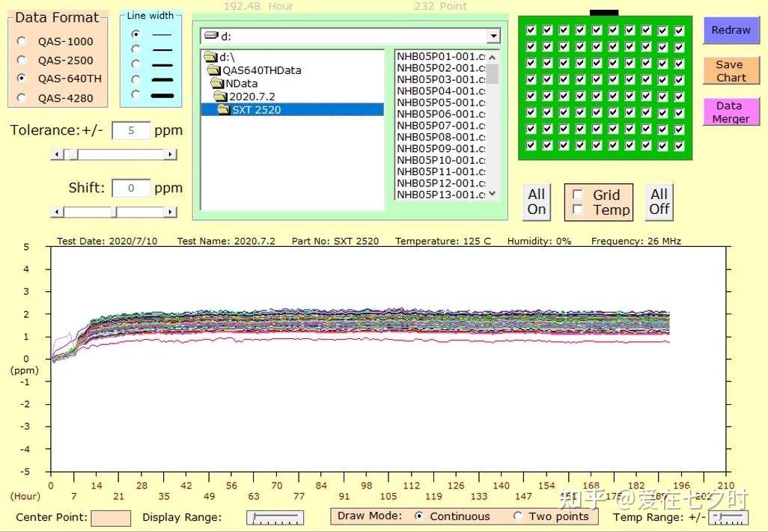Select file NHB05P05-001 in the list
The height and width of the screenshot is (532, 768).
click(441, 103)
